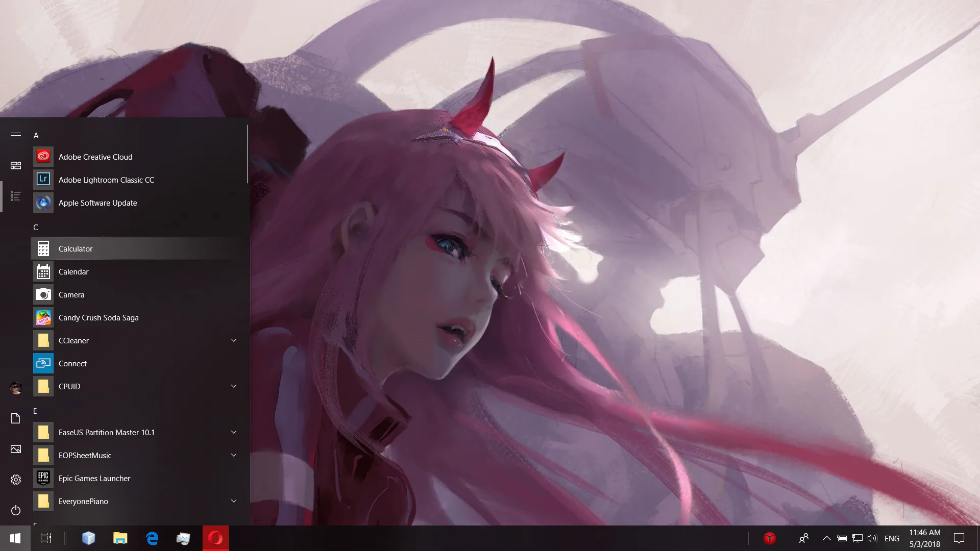980x551 pixels.
Task: Click the CCleaner folder icon
Action: coord(43,340)
